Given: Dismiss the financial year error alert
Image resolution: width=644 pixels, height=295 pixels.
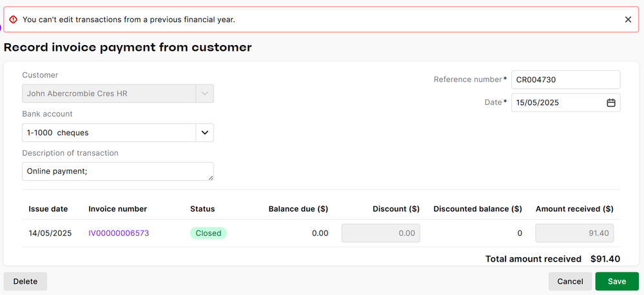Looking at the screenshot, I should click(628, 19).
